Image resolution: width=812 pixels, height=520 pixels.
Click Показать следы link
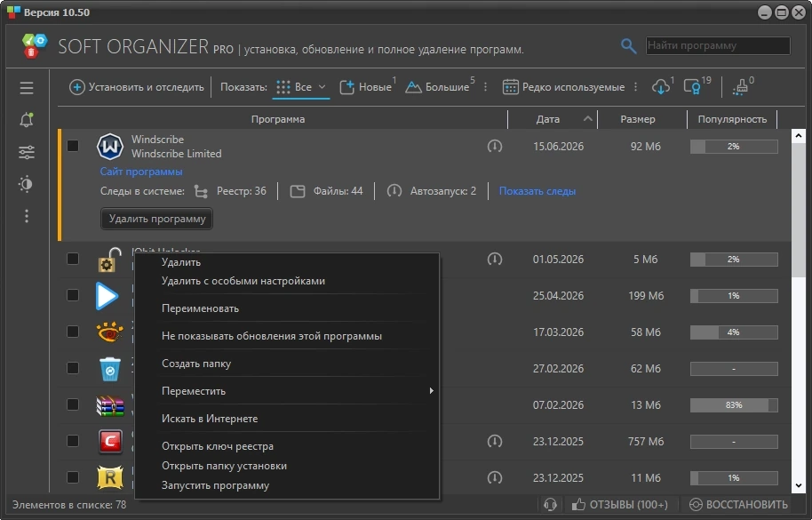tap(537, 191)
